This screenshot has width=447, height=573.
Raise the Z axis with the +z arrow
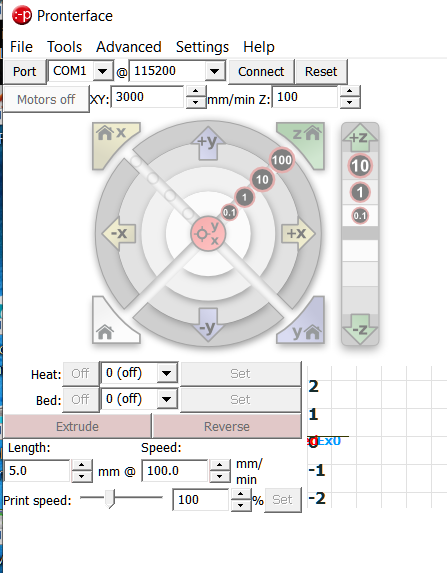(360, 137)
